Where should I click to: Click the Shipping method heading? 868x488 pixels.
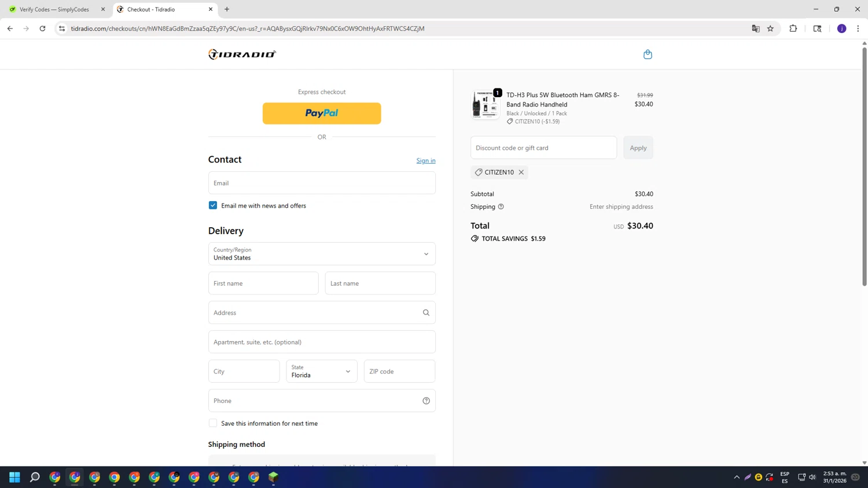tap(237, 444)
